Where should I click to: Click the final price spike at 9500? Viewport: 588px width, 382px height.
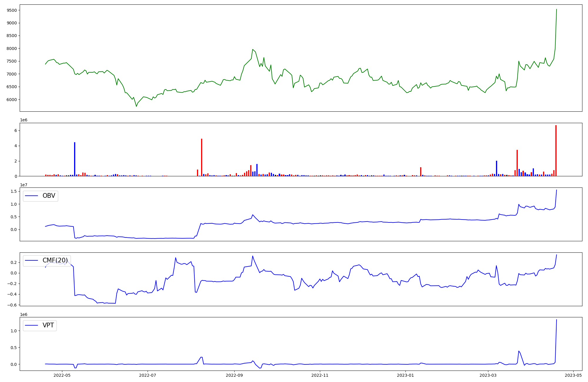pos(557,9)
